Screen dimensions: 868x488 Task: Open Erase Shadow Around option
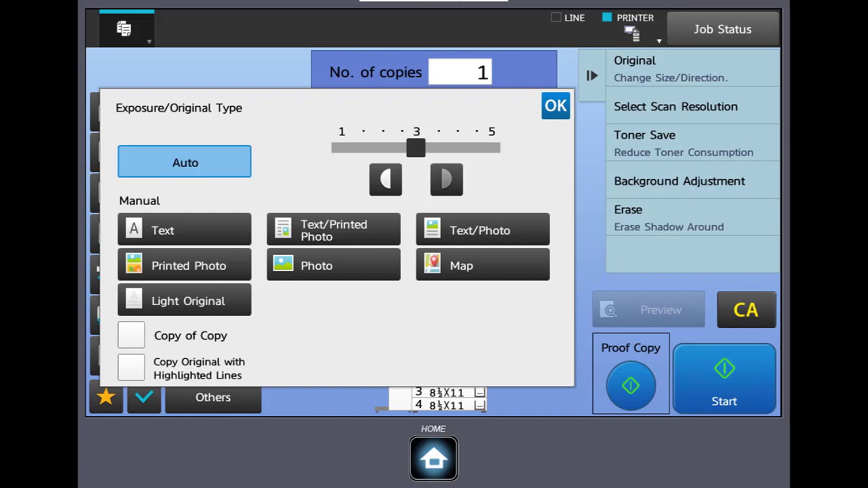(x=692, y=218)
